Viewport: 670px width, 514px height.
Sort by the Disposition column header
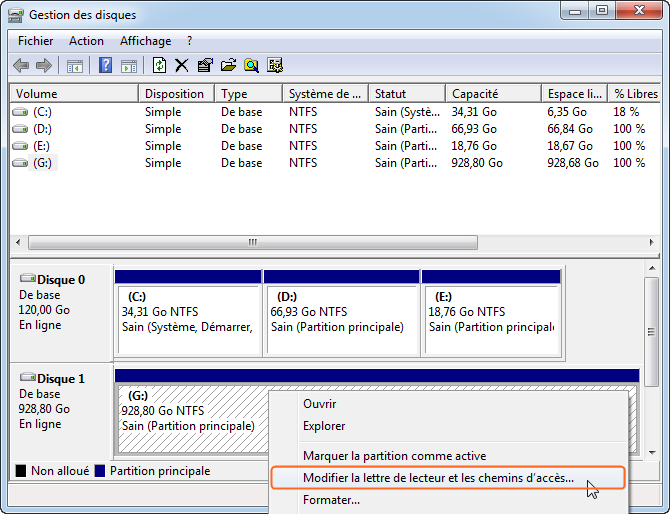pyautogui.click(x=176, y=94)
